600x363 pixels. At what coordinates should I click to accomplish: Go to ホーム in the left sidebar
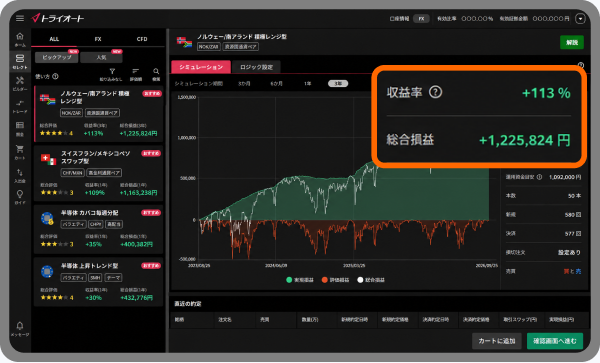point(20,39)
